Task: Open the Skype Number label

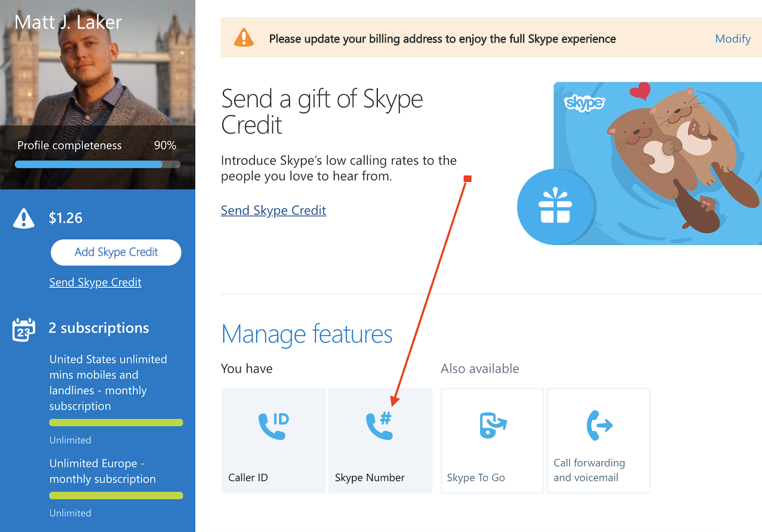Action: (370, 478)
